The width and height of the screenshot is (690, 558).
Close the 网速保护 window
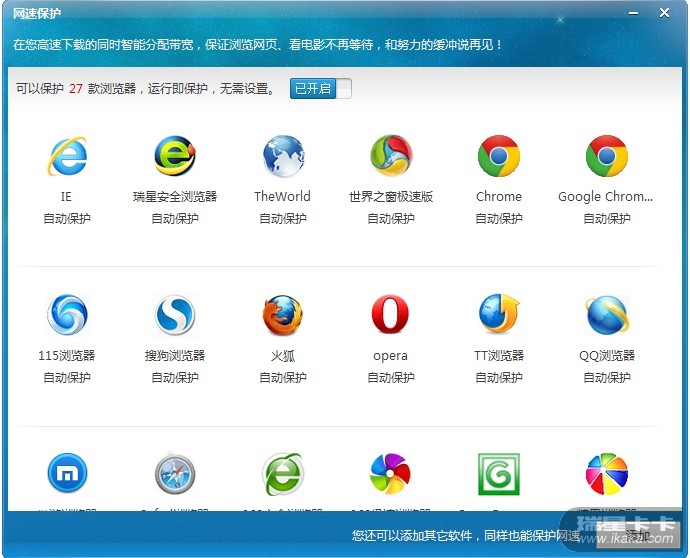(x=664, y=13)
